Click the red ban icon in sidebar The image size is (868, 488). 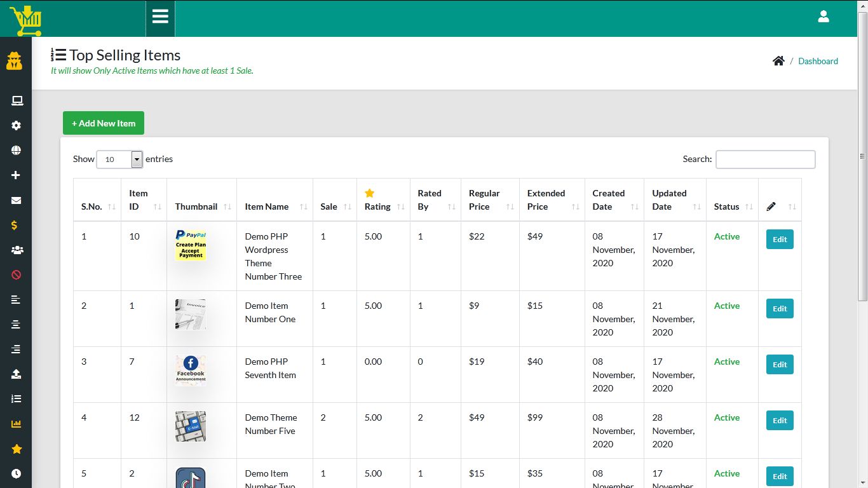point(16,275)
